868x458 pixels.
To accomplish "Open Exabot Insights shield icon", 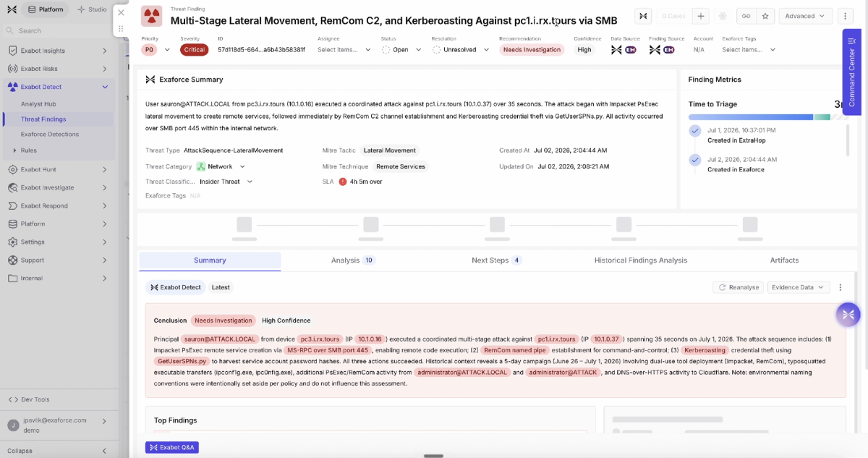I will [13, 51].
